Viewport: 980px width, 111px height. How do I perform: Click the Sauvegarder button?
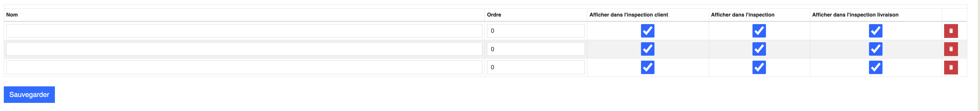click(x=29, y=94)
